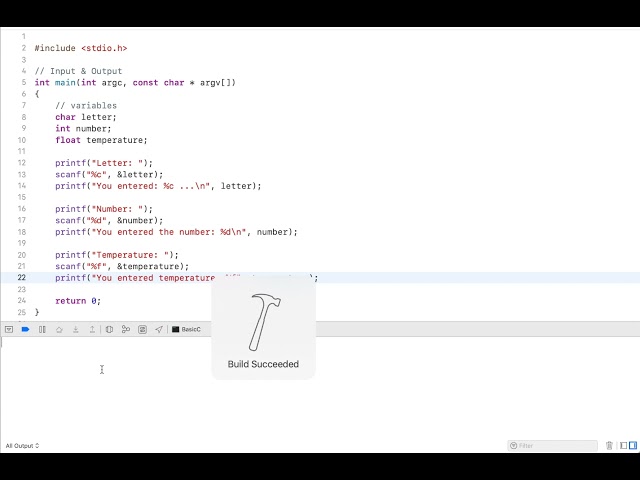Open the filter options icon in the Filter field
This screenshot has height=480, width=640.
514,446
